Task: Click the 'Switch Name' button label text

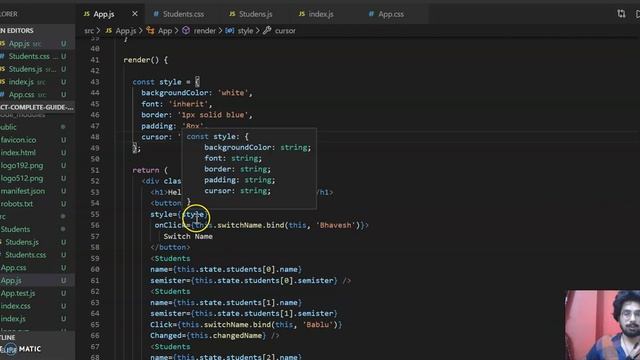Action: (x=188, y=236)
